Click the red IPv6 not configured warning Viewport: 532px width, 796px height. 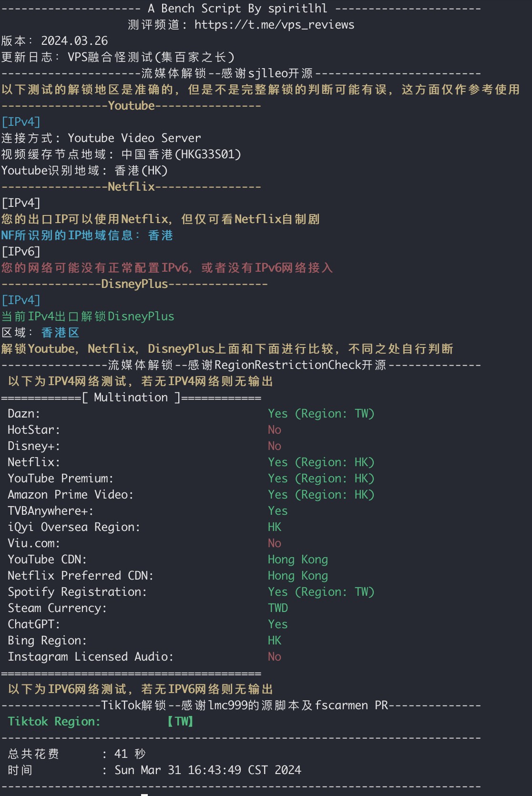pyautogui.click(x=167, y=268)
